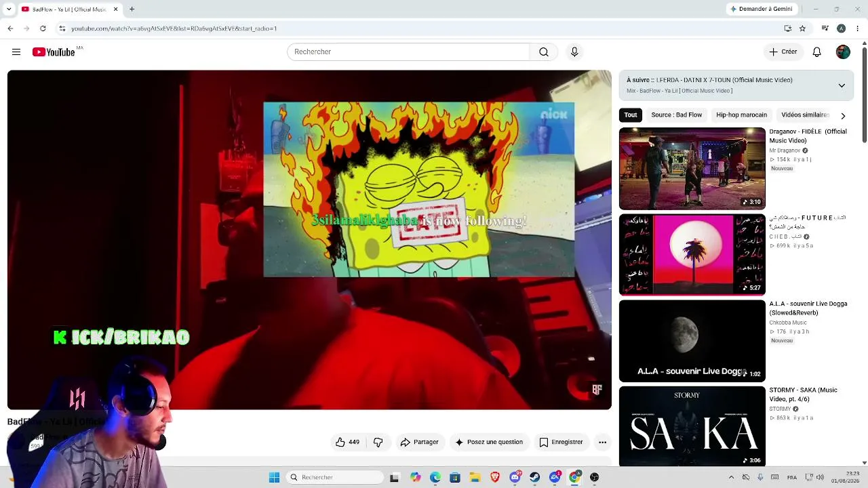Click the search magnifier button on YouTube
This screenshot has height=488, width=868.
point(544,52)
